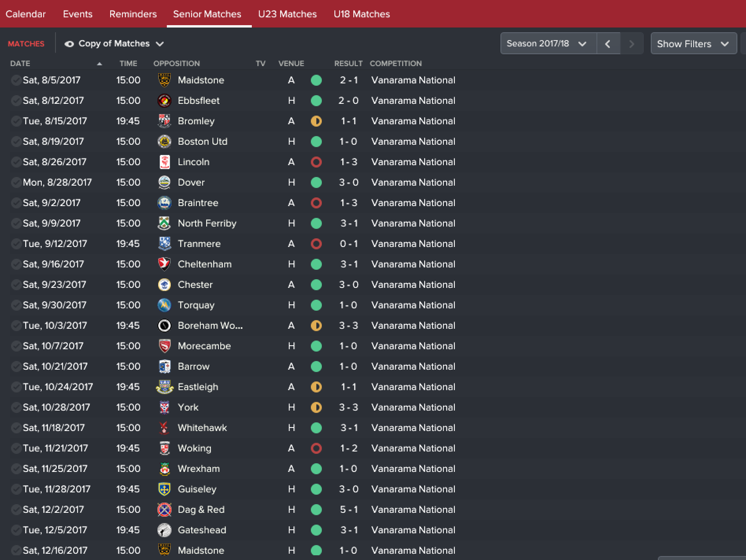Switch to the Calendar tab
The width and height of the screenshot is (746, 560).
click(x=26, y=14)
